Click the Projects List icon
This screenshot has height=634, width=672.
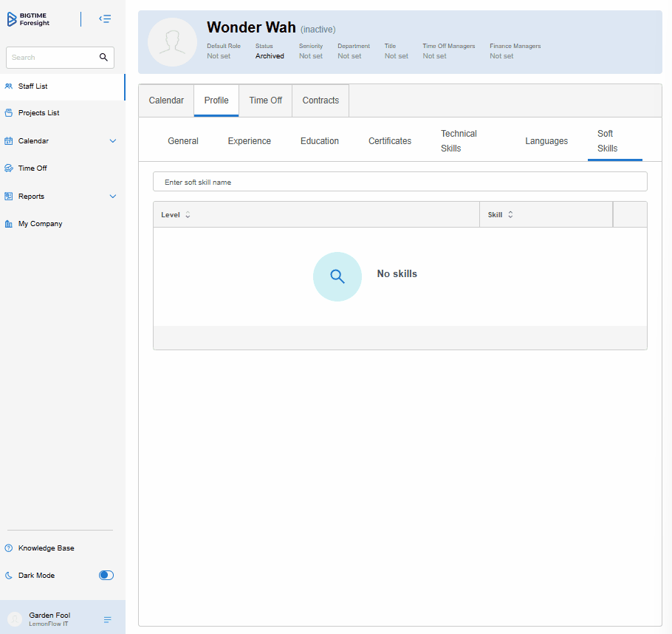tap(9, 113)
